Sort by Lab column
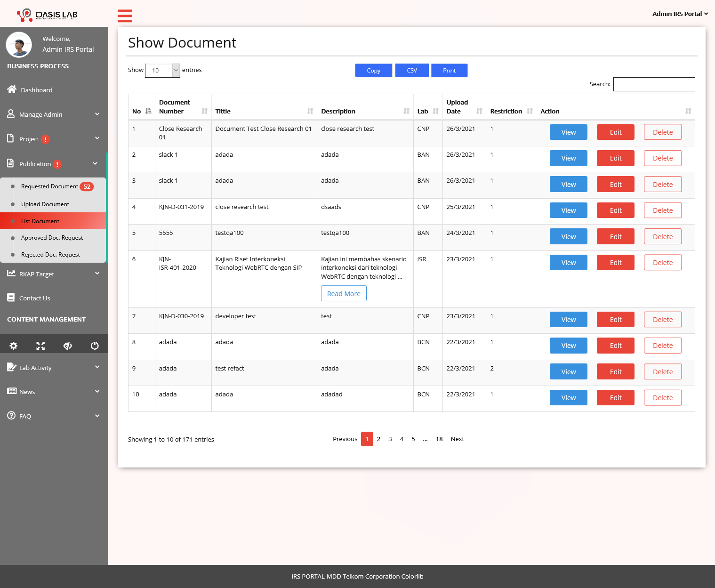The height and width of the screenshot is (588, 715). tap(436, 111)
